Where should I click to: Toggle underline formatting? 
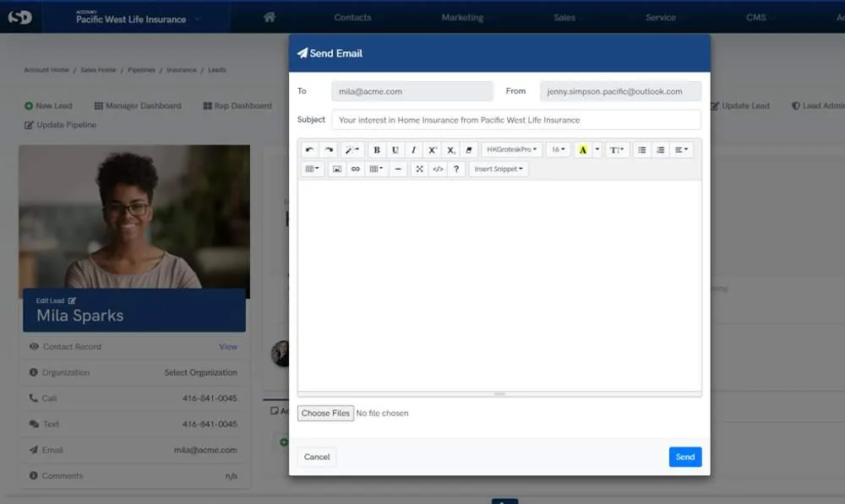[395, 149]
